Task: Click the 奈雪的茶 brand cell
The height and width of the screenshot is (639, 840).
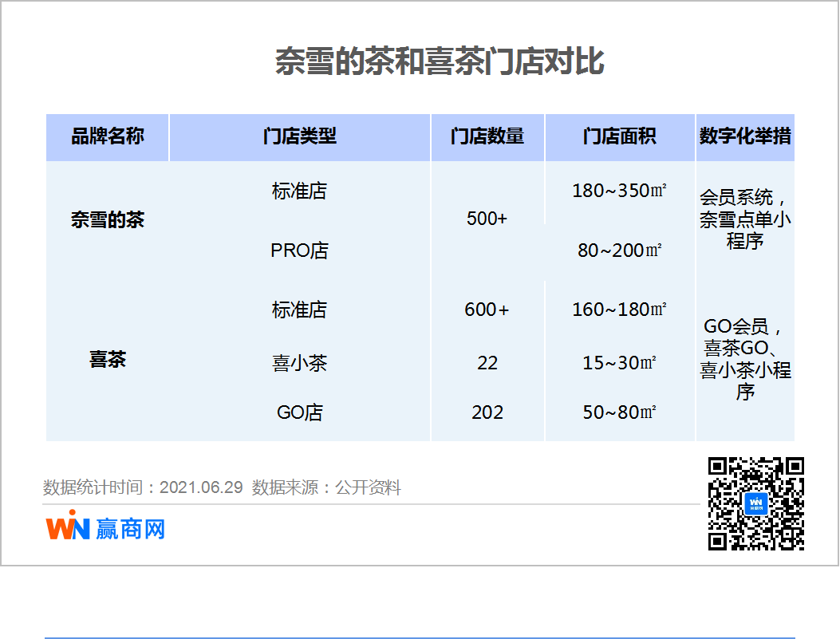Action: pyautogui.click(x=108, y=220)
